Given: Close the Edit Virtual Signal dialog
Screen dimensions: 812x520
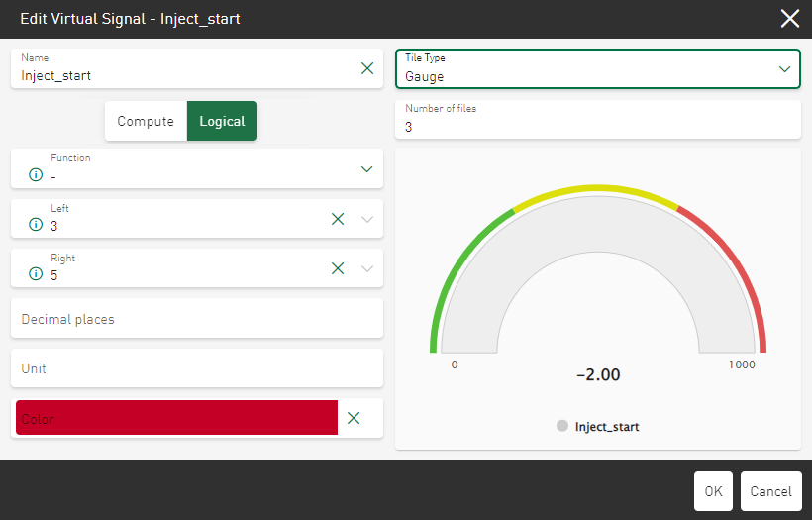Looking at the screenshot, I should tap(789, 18).
